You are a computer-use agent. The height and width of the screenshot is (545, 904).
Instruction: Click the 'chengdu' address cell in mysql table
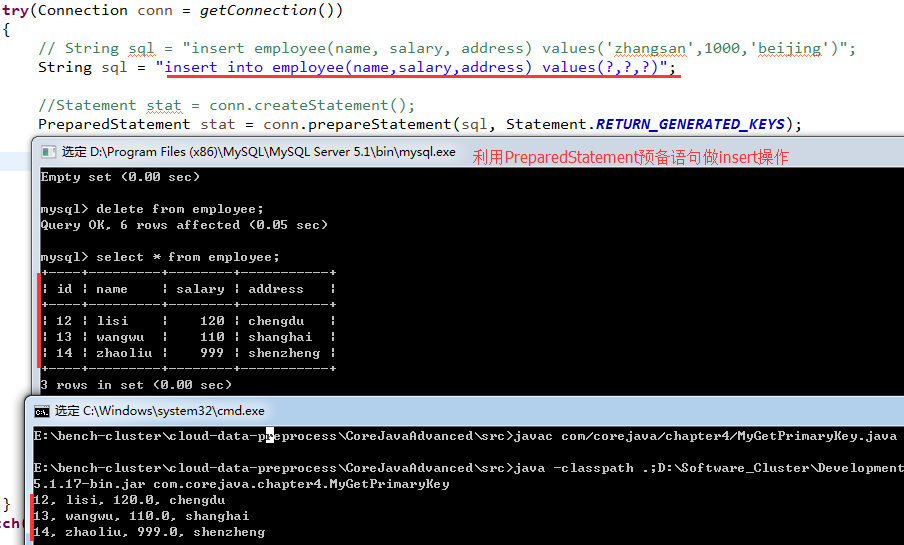coord(276,321)
